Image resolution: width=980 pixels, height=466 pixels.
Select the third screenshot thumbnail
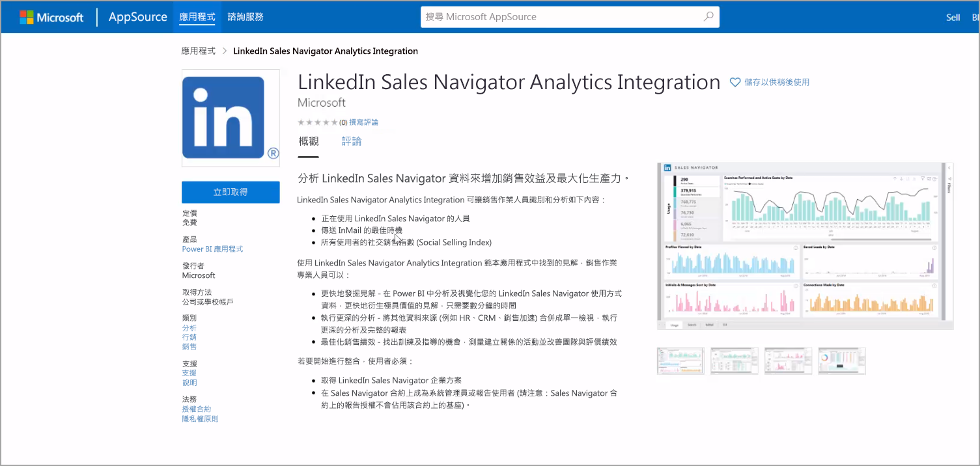point(788,361)
